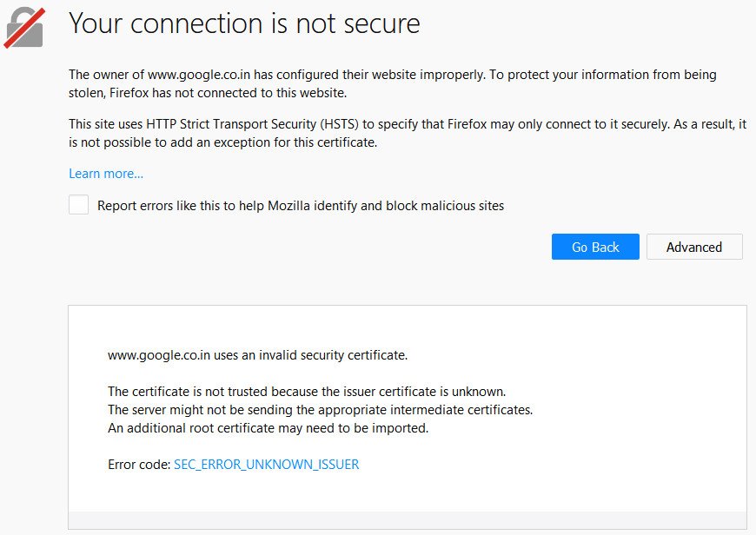The height and width of the screenshot is (535, 756).
Task: Open the Learn more… link
Action: [106, 174]
